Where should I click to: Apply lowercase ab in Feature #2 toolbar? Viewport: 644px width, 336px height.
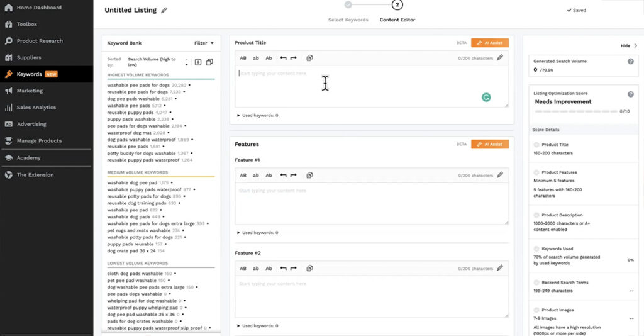[x=256, y=269]
